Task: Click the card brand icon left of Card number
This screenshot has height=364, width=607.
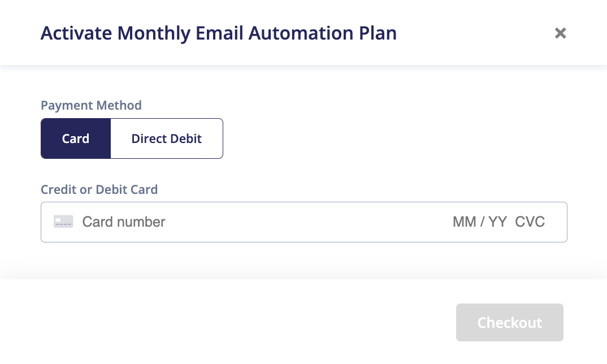Action: (x=63, y=222)
